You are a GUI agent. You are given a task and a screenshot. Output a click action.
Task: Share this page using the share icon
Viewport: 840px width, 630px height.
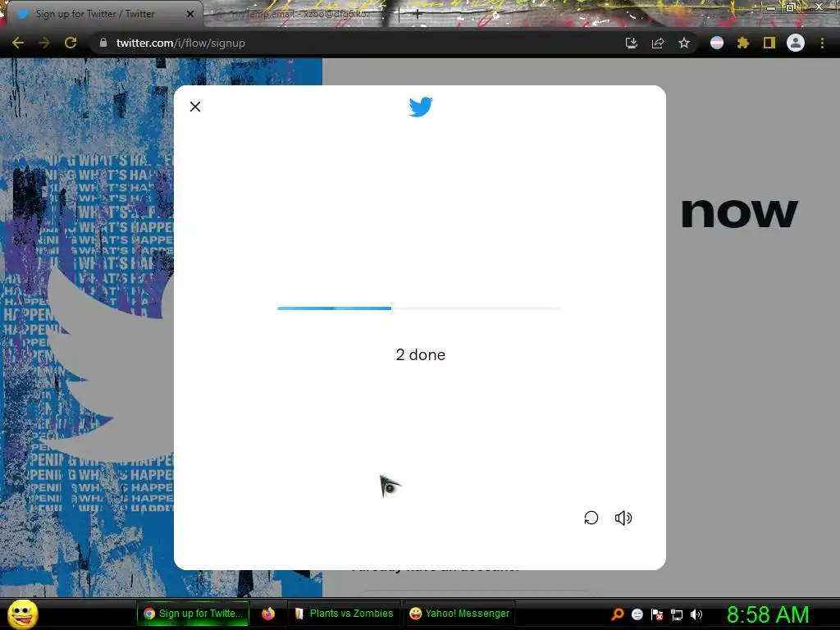(658, 43)
